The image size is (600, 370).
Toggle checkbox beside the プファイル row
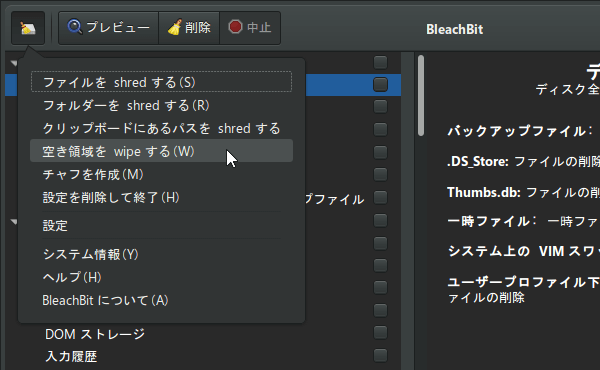pos(380,197)
